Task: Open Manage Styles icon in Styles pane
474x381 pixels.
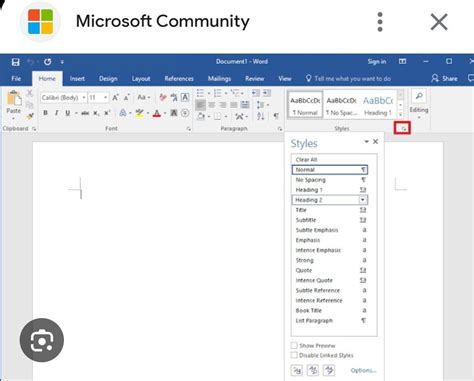Action: pyautogui.click(x=329, y=370)
